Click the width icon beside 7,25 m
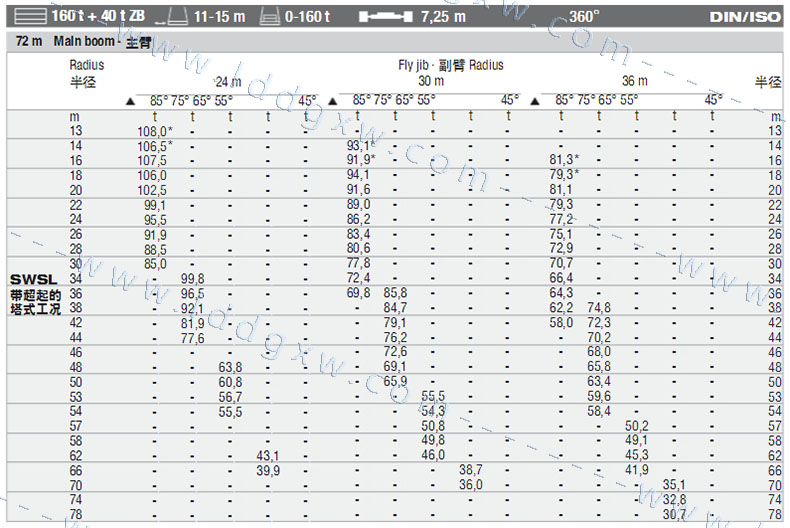The image size is (790, 528). click(x=385, y=17)
